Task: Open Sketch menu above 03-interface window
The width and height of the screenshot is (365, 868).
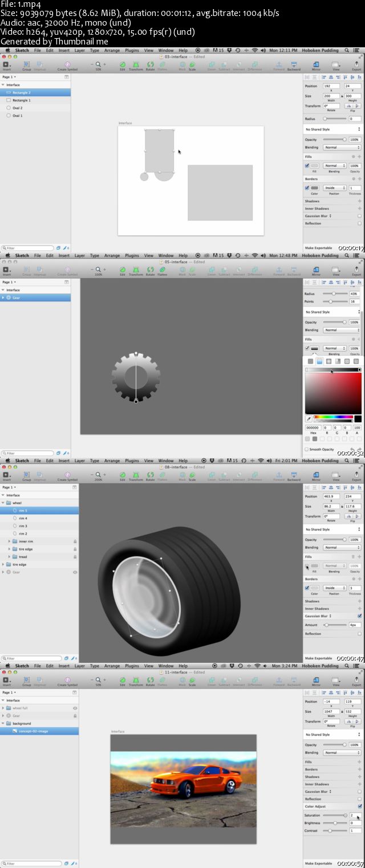Action: point(22,50)
